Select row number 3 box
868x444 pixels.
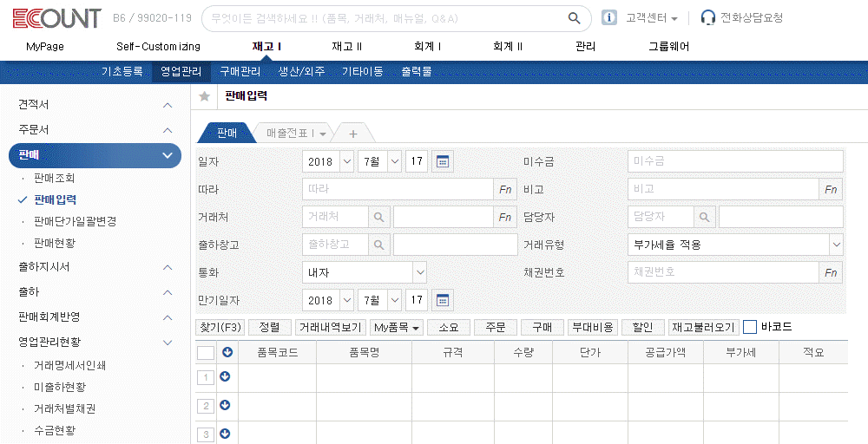click(x=206, y=434)
